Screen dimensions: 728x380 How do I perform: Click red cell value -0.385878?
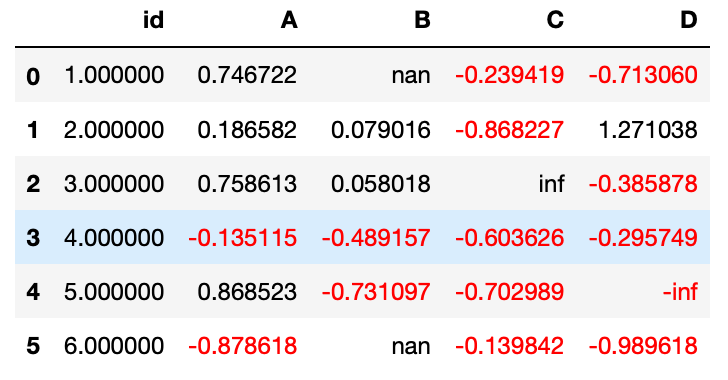pos(643,183)
